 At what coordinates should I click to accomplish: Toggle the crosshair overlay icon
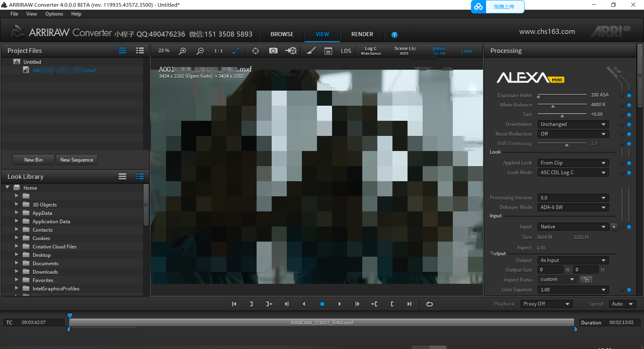click(x=256, y=51)
